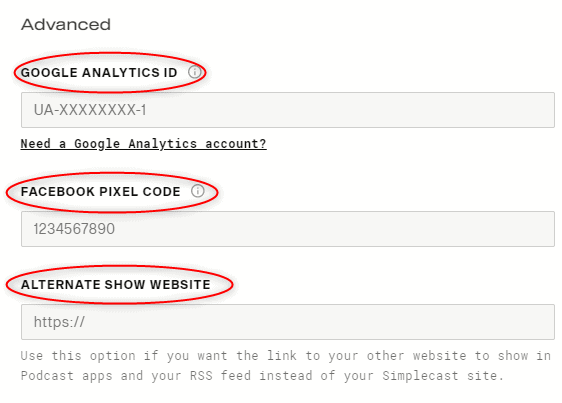
Task: Click the GOOGLE ANALYTICS ID label text
Action: point(99,72)
